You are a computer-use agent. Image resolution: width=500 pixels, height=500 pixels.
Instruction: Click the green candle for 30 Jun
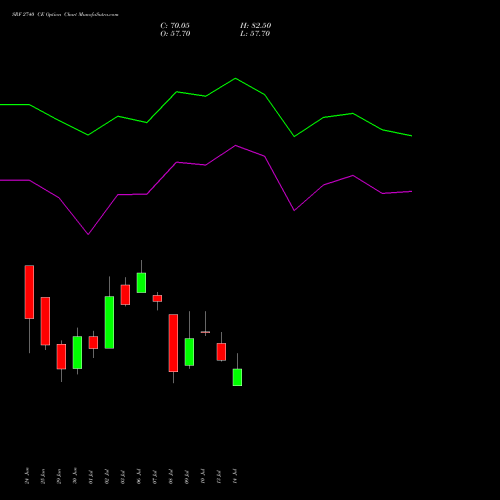pos(77,352)
